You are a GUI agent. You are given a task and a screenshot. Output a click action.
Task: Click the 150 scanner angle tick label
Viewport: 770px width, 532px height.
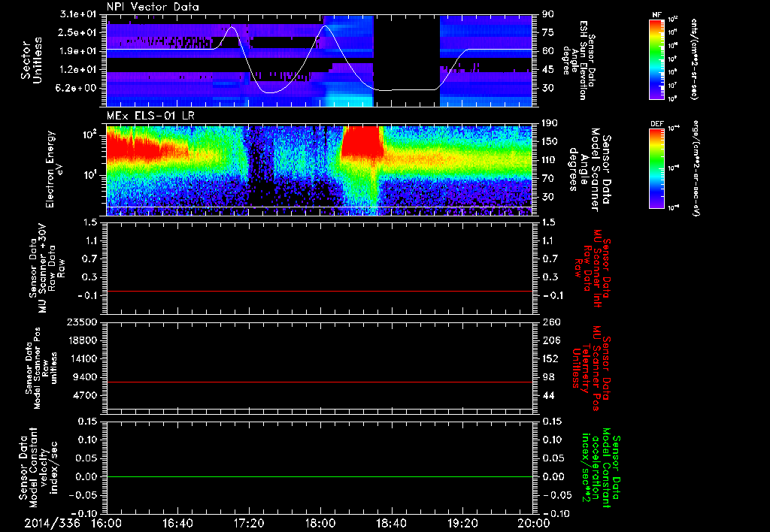pos(550,142)
